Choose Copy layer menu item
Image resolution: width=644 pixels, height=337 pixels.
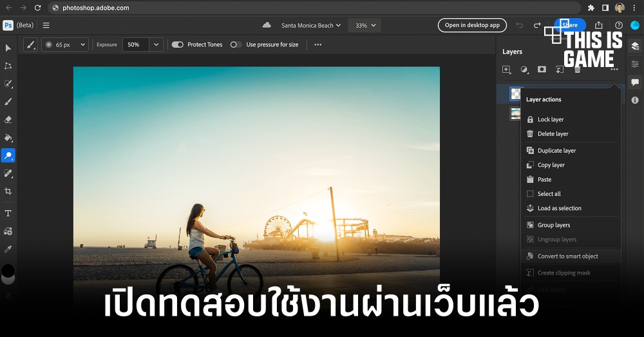[x=571, y=165]
